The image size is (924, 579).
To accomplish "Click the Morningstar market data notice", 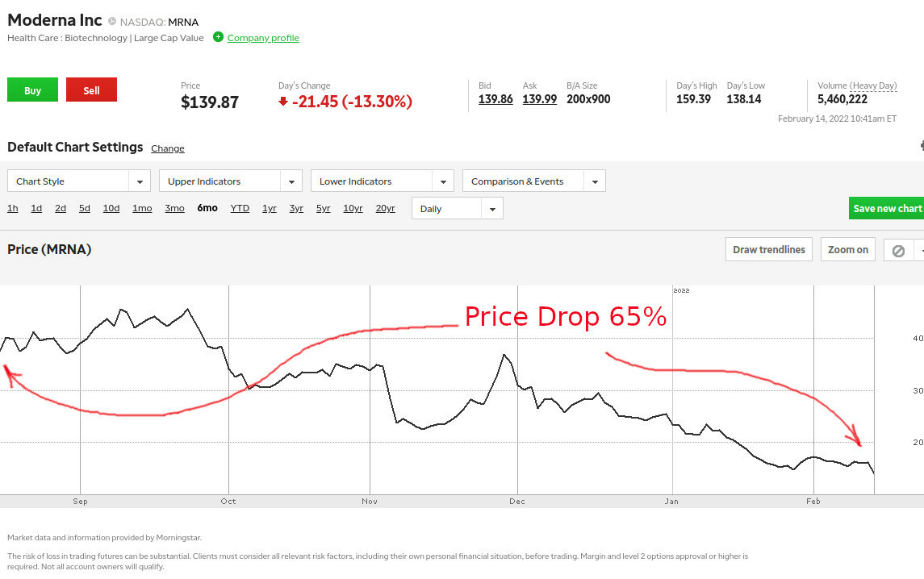I will pos(104,537).
